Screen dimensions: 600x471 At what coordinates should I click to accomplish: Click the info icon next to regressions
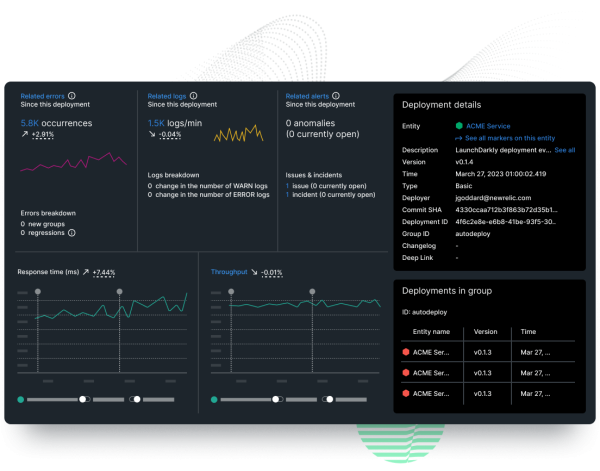[73, 233]
